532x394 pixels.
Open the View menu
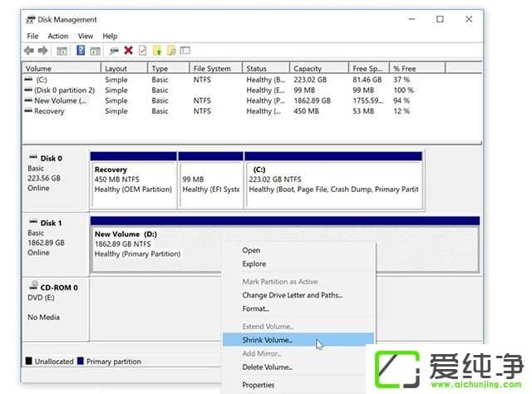[x=86, y=36]
